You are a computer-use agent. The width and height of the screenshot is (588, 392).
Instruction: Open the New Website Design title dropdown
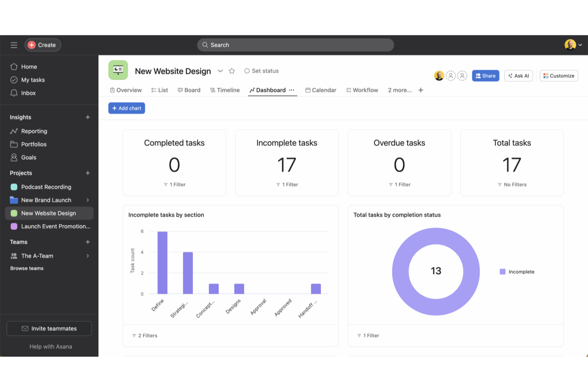point(220,71)
